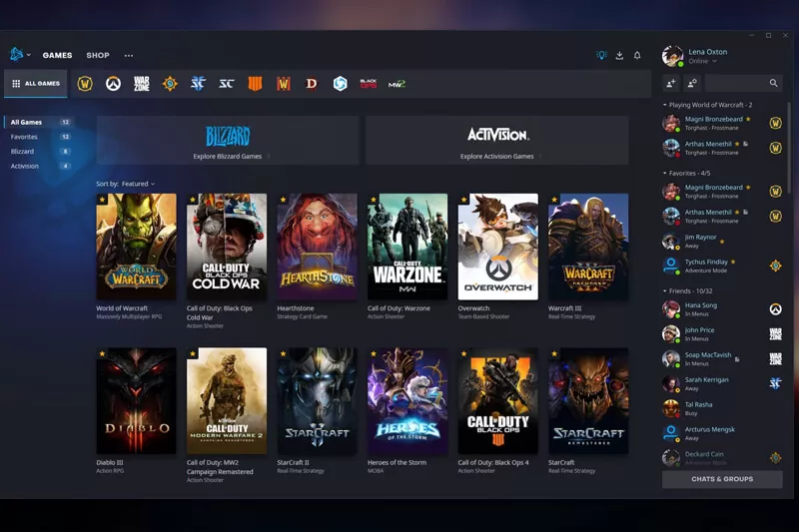Select friend Tal Rasha
Image resolution: width=799 pixels, height=532 pixels.
pyautogui.click(x=722, y=409)
